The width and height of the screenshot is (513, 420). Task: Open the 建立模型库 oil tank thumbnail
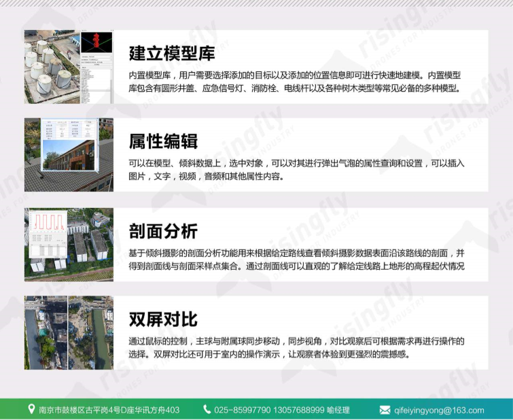[69, 67]
